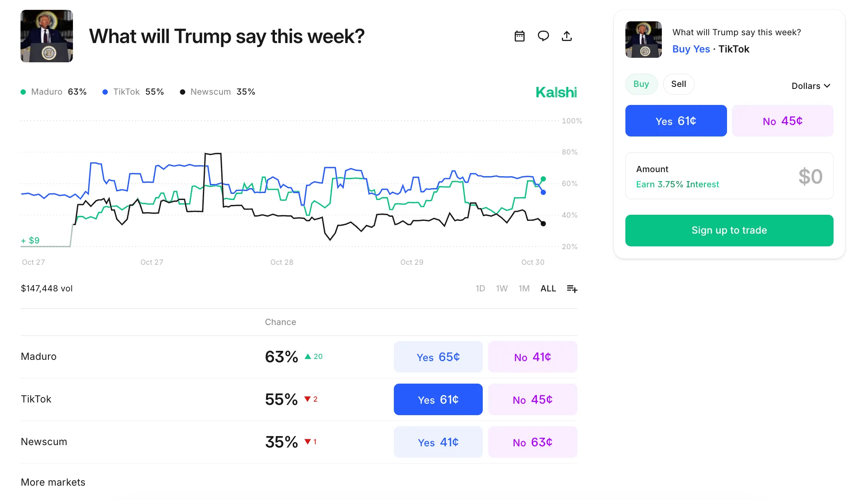The height and width of the screenshot is (500, 868).
Task: Click the No 45¢ button in the order panel
Action: coord(782,120)
